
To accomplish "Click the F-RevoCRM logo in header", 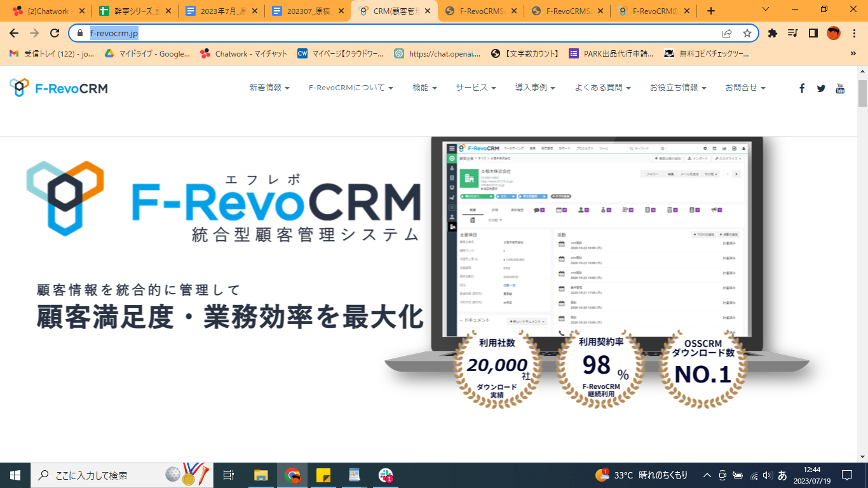I will 58,88.
